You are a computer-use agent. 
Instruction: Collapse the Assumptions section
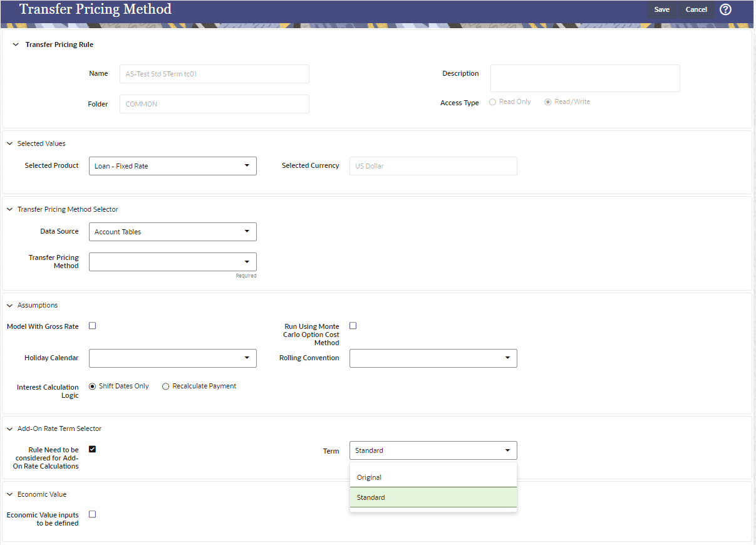(x=9, y=305)
